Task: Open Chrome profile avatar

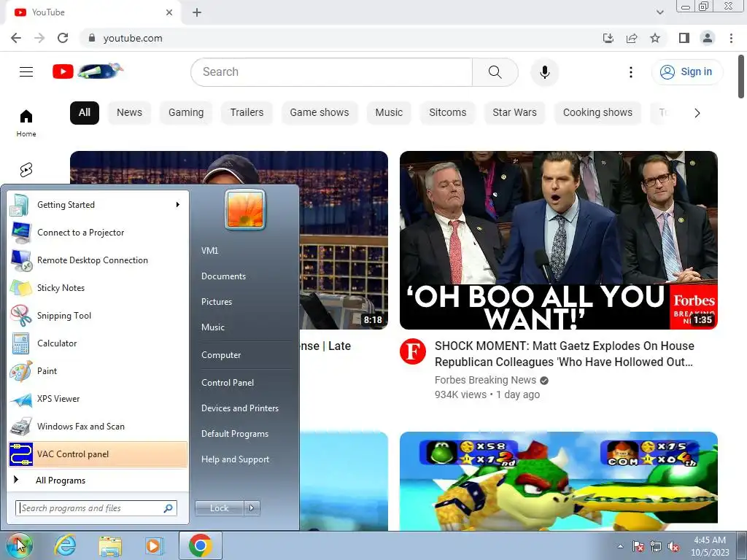Action: (x=708, y=38)
